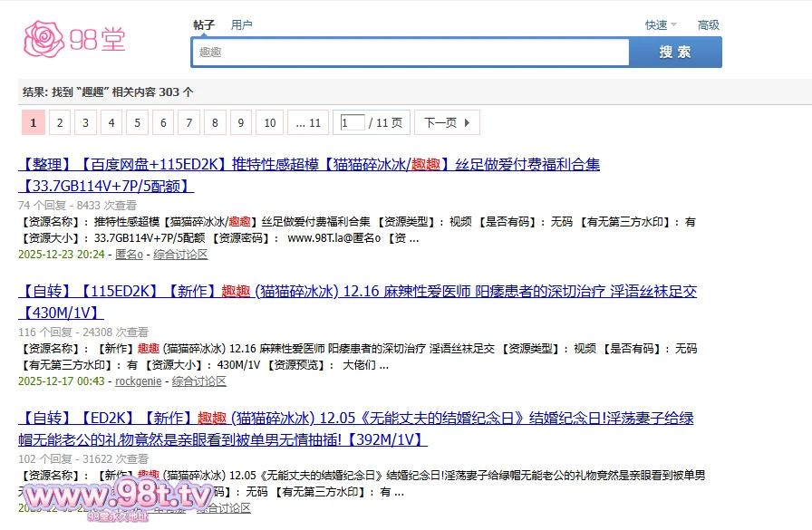
Task: Click into the search text field
Action: [x=410, y=53]
